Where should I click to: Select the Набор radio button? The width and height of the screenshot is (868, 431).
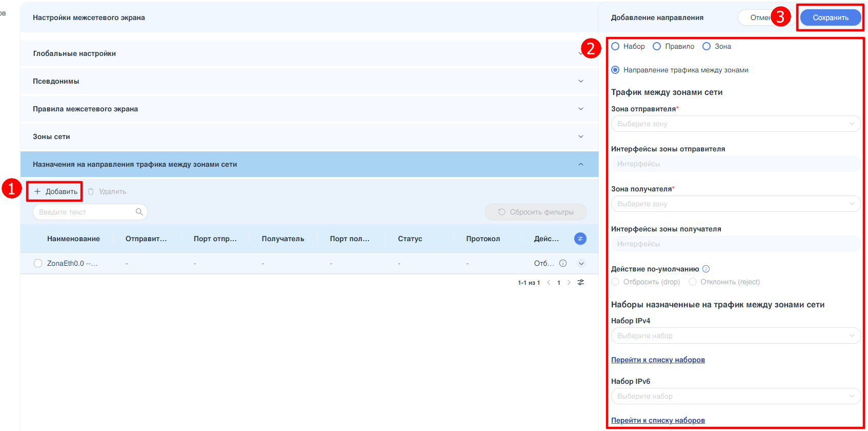615,46
